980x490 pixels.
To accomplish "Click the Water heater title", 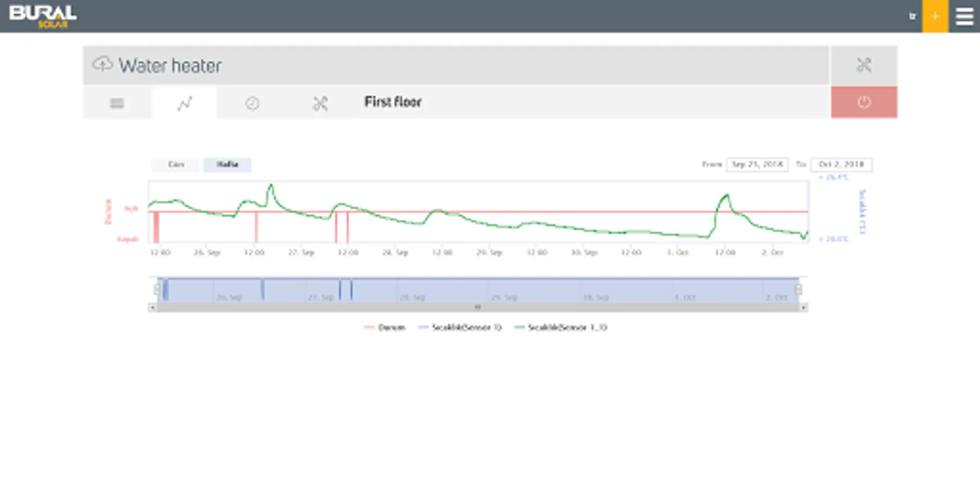I will pyautogui.click(x=170, y=65).
